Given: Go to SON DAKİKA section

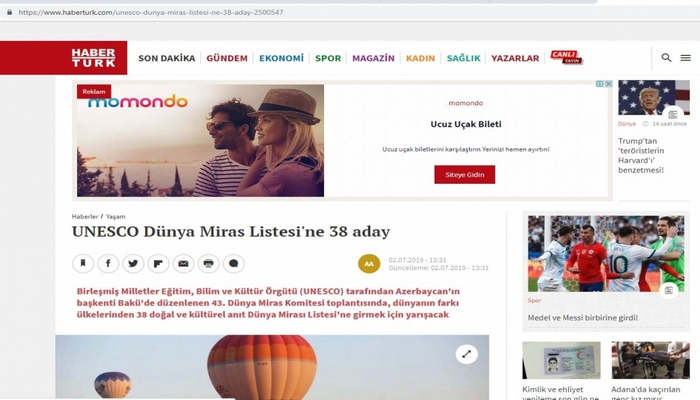Looking at the screenshot, I should click(167, 58).
